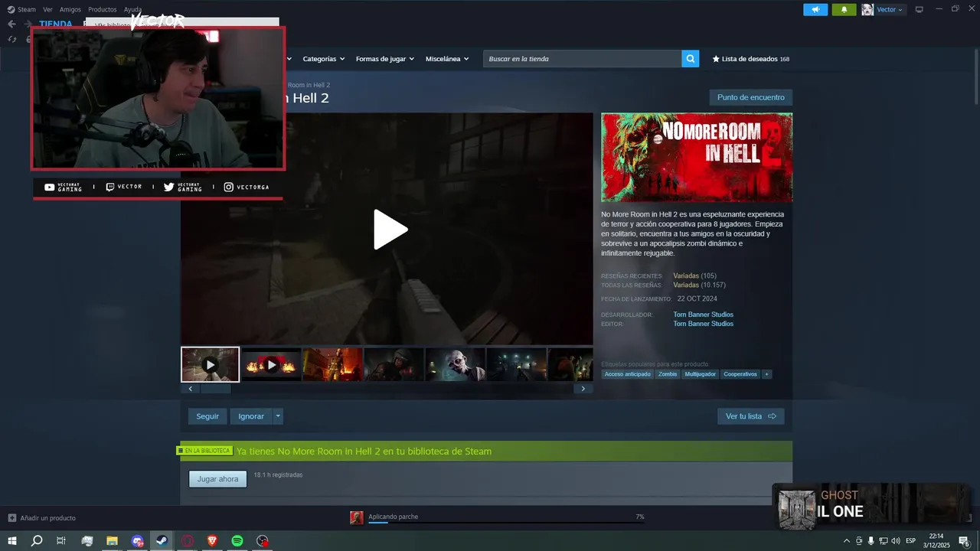Open the Windows Start menu
Screen dimensions: 980x551
pos(12,541)
